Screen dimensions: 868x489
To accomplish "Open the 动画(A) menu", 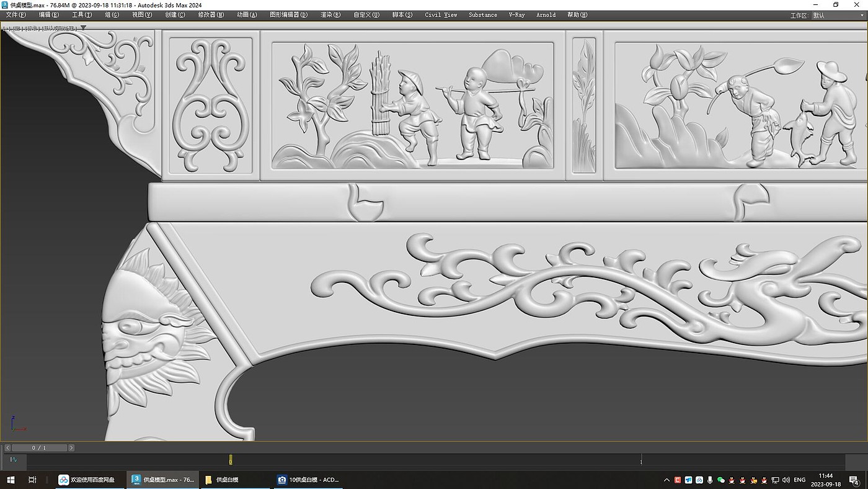I will pos(247,15).
